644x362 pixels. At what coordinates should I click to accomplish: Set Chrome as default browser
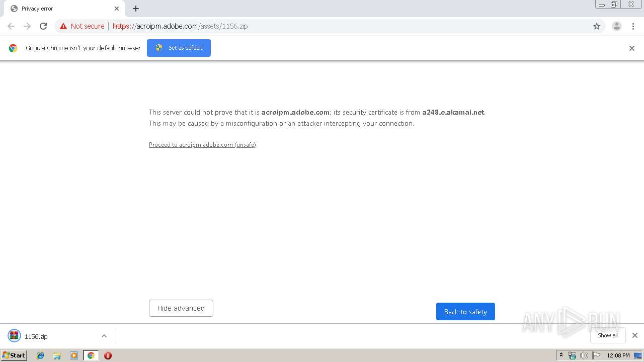[179, 48]
